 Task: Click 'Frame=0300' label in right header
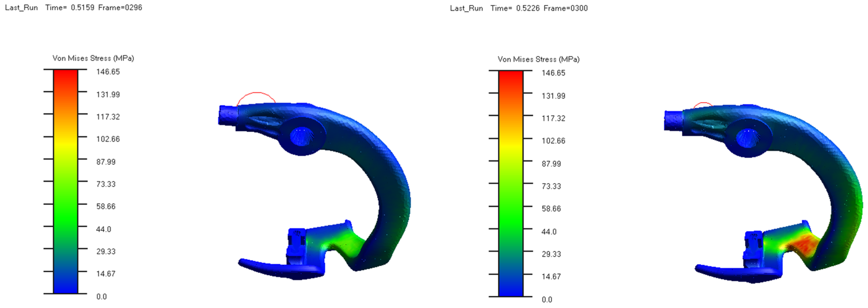coord(565,8)
